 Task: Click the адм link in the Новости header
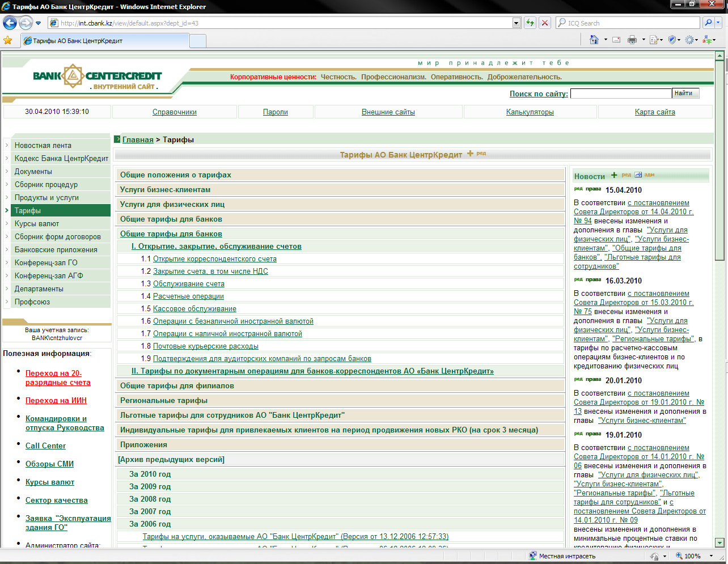pyautogui.click(x=649, y=175)
